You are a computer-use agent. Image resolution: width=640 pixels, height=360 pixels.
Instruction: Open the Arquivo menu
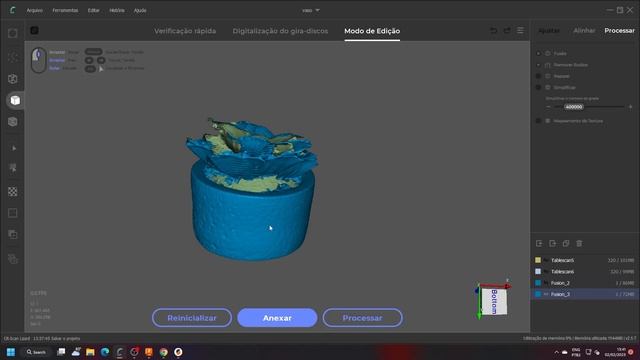(x=35, y=10)
